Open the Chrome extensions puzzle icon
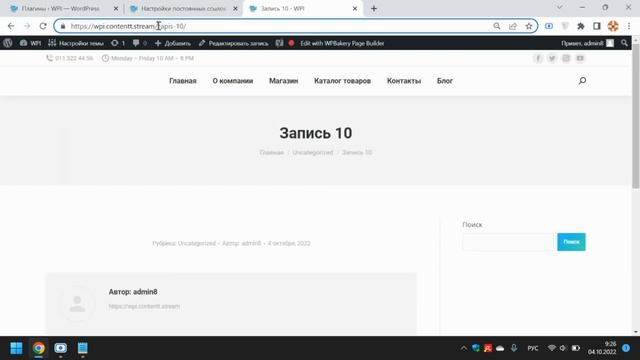This screenshot has height=360, width=640. click(581, 26)
